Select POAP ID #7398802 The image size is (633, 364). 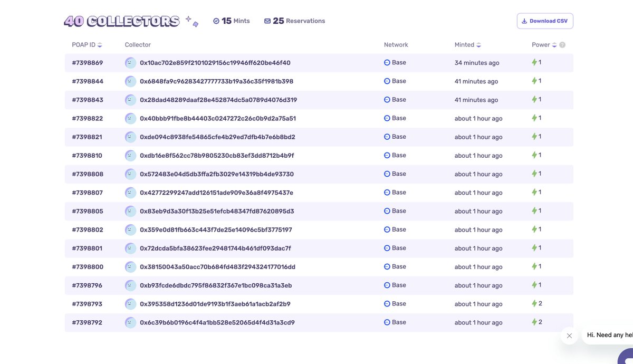88,229
